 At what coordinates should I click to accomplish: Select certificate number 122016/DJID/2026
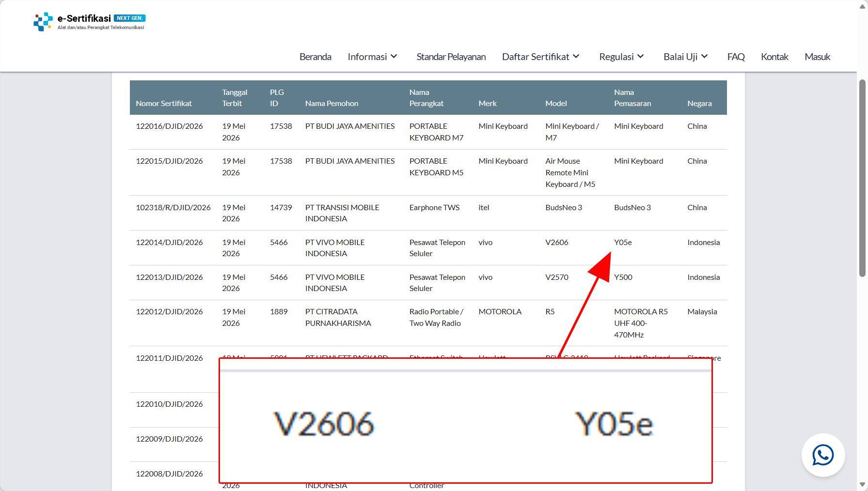(x=169, y=126)
